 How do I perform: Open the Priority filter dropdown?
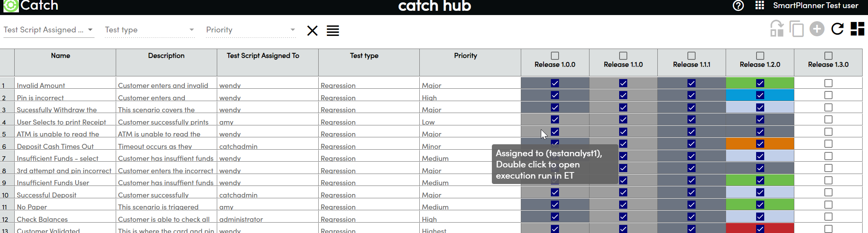tap(292, 30)
